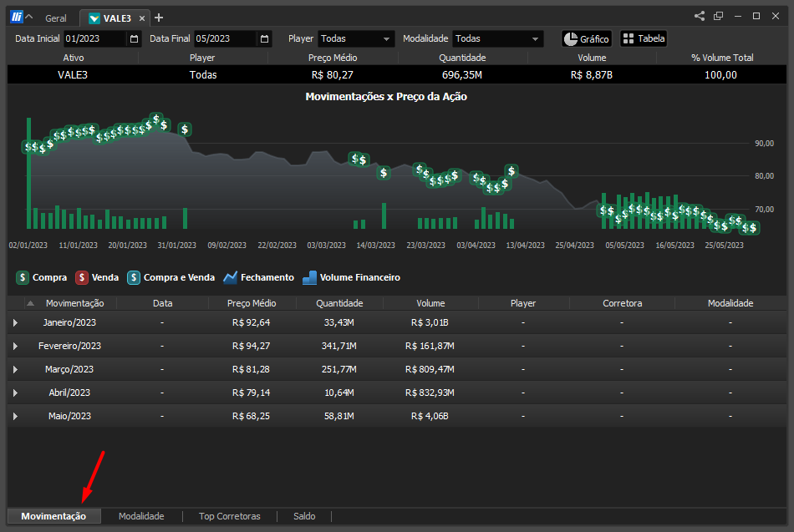Toggle Compra e Venda legend marker
794x532 pixels.
[x=134, y=277]
